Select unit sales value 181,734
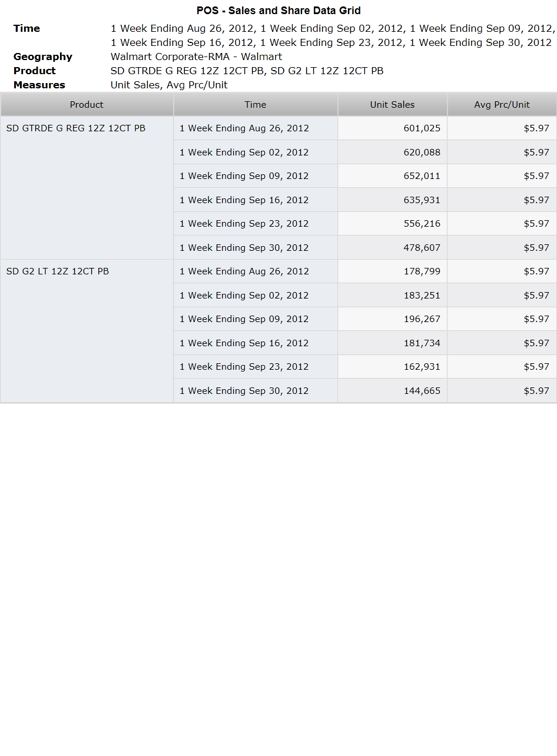This screenshot has height=756, width=557. (x=392, y=343)
